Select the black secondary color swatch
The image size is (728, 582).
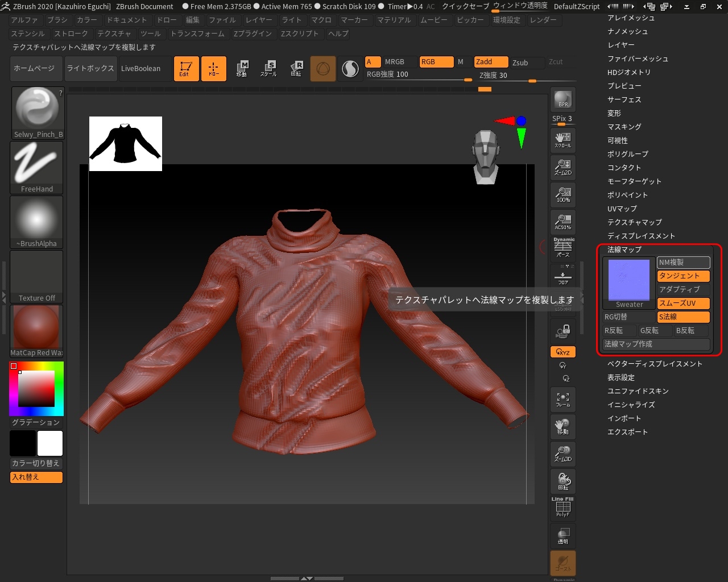point(23,443)
